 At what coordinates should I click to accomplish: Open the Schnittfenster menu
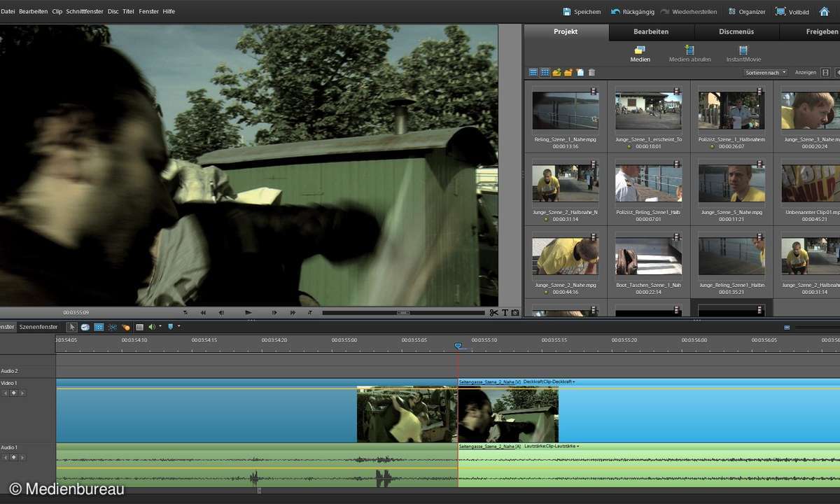(85, 11)
